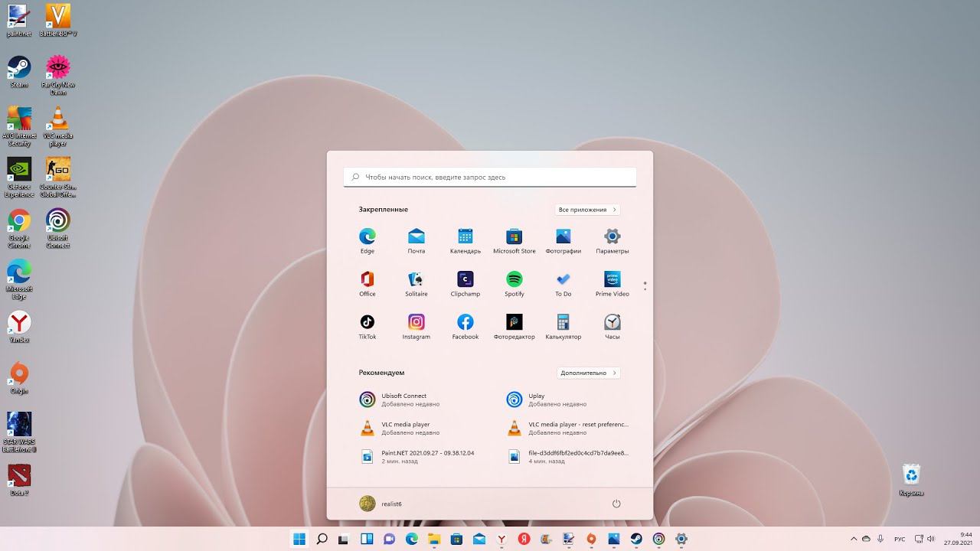Select the Counter-Strike Global Offensive desktop icon
The width and height of the screenshot is (980, 551).
(58, 178)
